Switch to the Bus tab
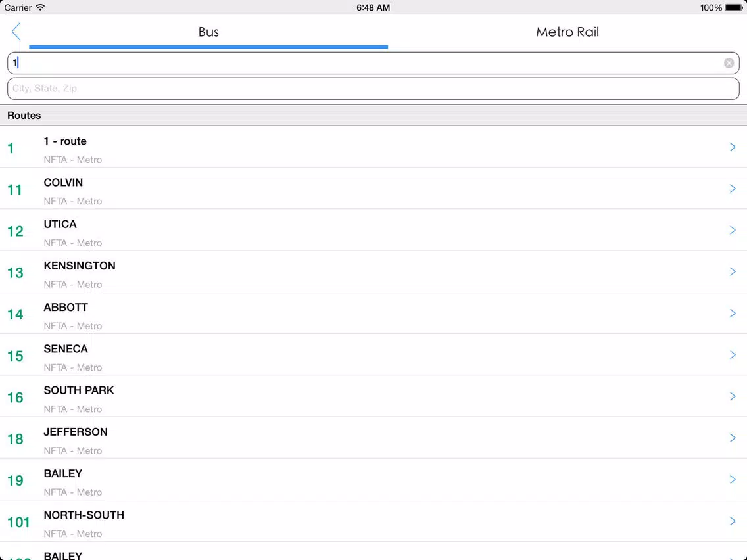 point(208,32)
